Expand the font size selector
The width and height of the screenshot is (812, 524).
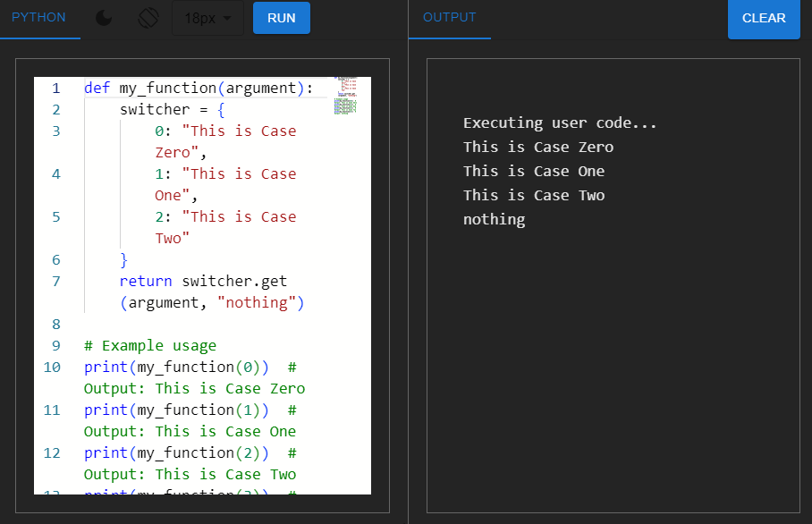point(207,18)
